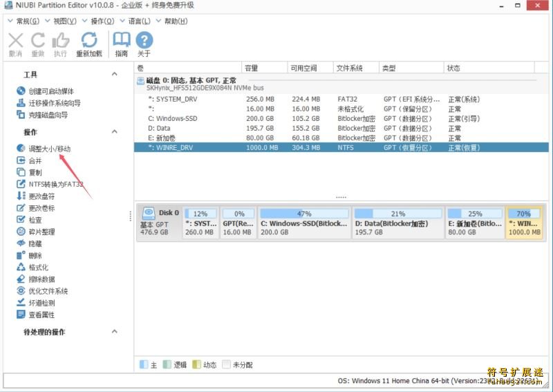The image size is (553, 392).
Task: Select WIN... 1000.0 MB block in map
Action: [524, 223]
